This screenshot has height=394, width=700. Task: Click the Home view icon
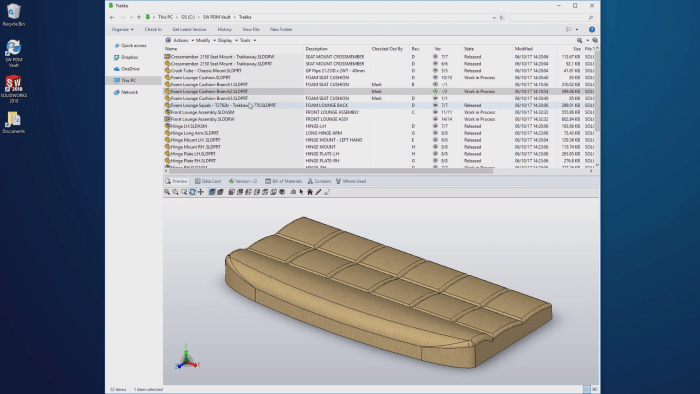click(310, 192)
